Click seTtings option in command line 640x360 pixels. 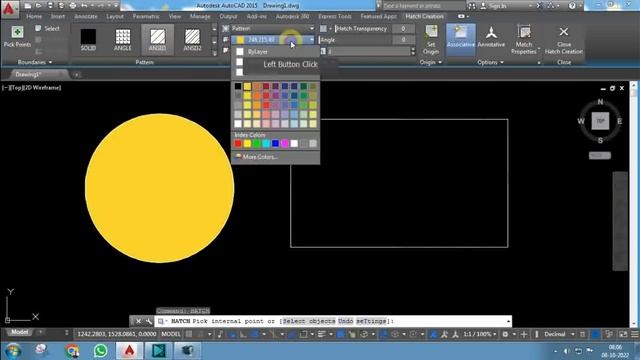371,321
